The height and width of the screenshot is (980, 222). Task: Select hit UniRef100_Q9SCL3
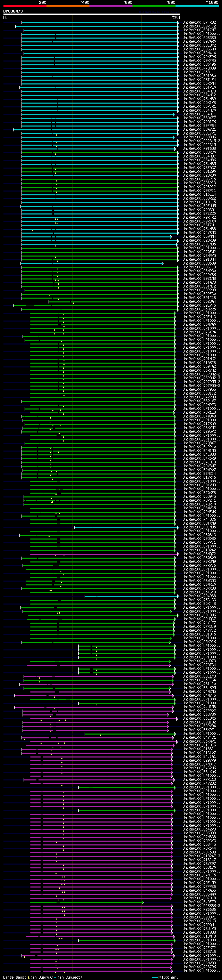(199, 267)
